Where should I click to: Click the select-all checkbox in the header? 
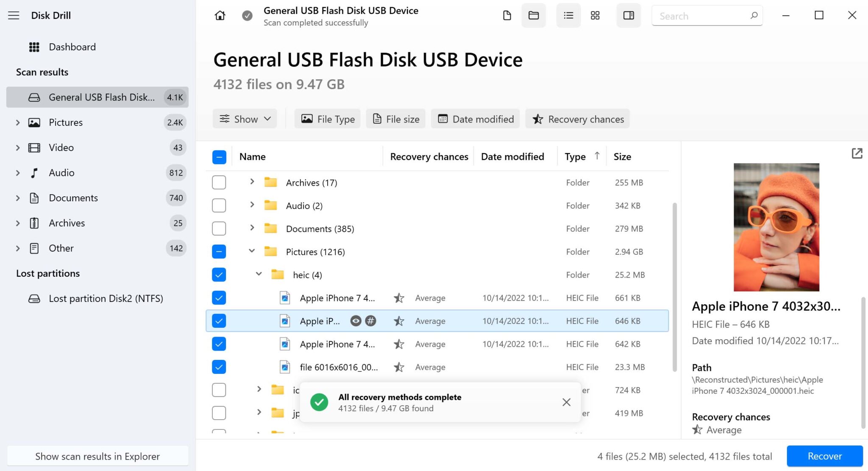tap(219, 156)
